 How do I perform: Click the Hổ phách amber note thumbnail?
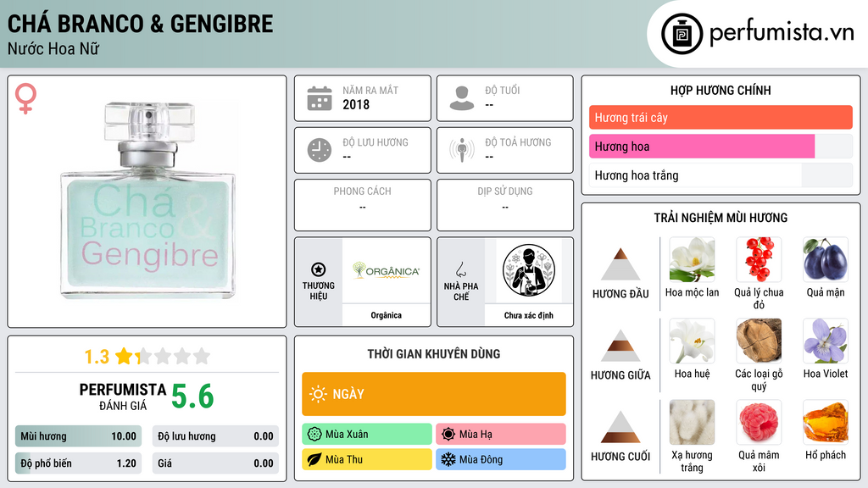[826, 422]
